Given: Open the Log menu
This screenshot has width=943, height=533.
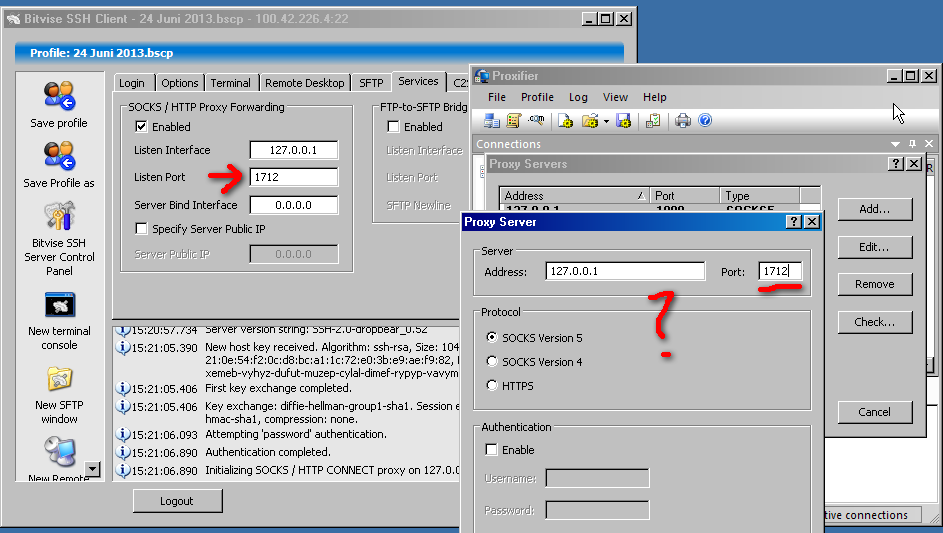Looking at the screenshot, I should pos(578,97).
